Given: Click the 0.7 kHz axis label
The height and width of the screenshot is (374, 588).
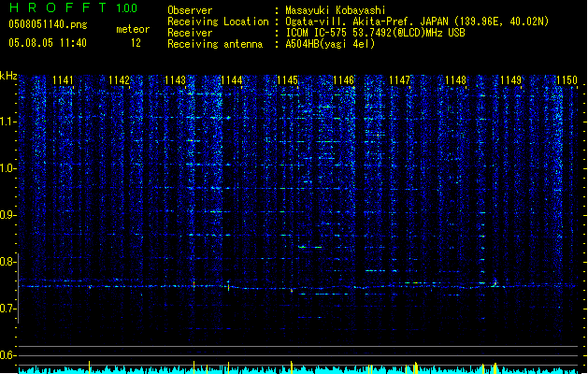Looking at the screenshot, I should point(7,309).
